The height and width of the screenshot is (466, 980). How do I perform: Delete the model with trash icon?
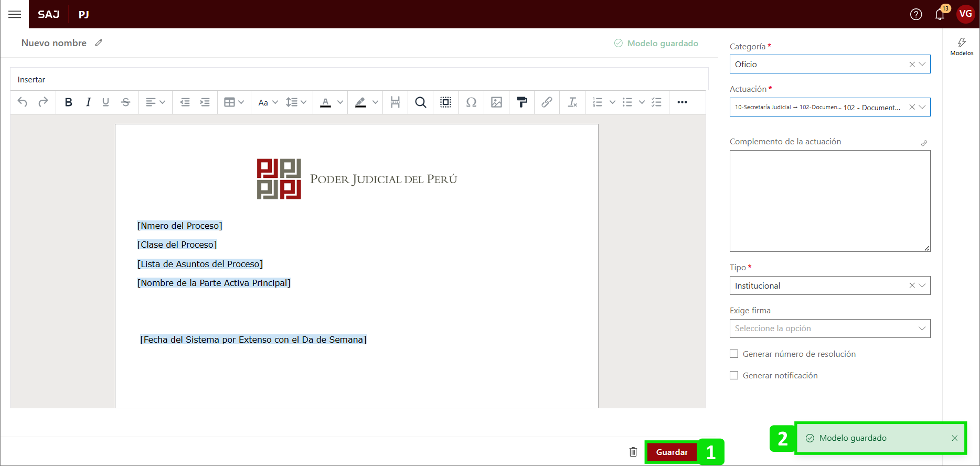633,452
